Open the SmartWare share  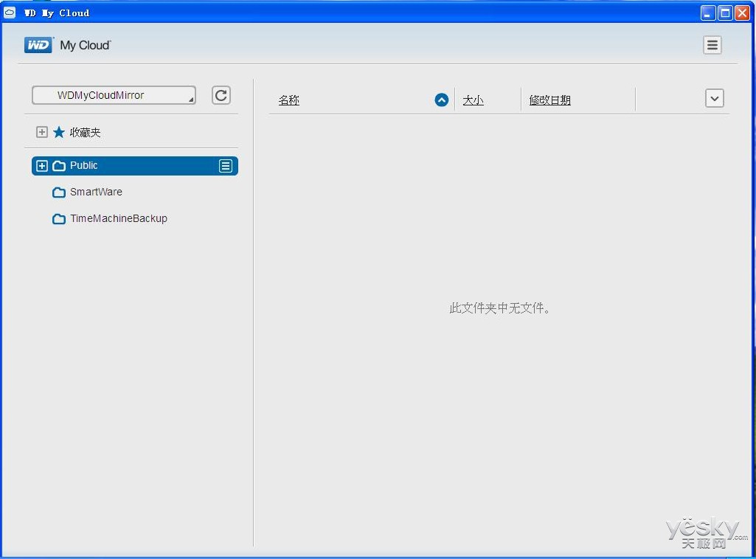point(96,192)
